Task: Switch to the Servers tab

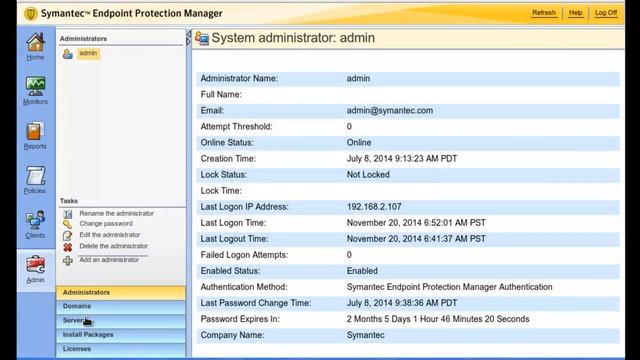Action: click(121, 320)
